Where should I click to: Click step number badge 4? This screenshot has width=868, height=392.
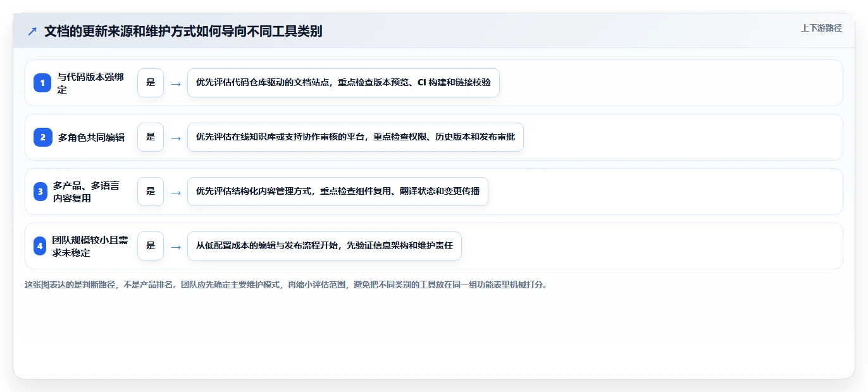[40, 246]
